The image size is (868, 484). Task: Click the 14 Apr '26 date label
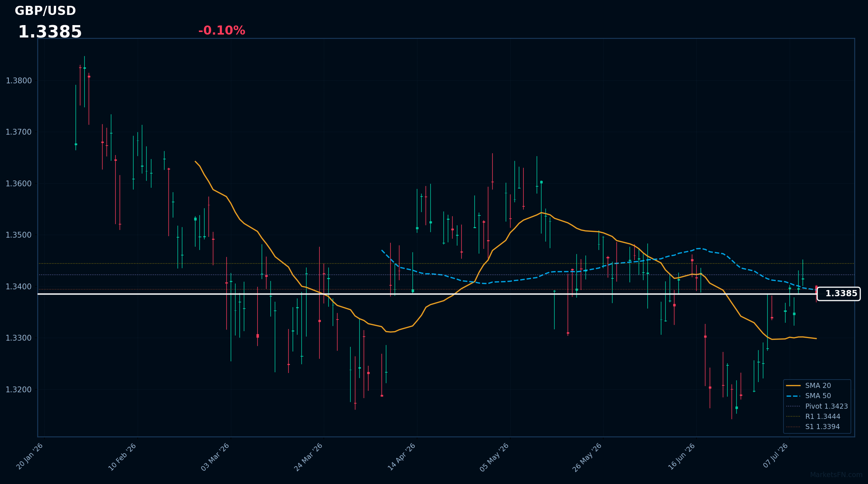point(402,457)
